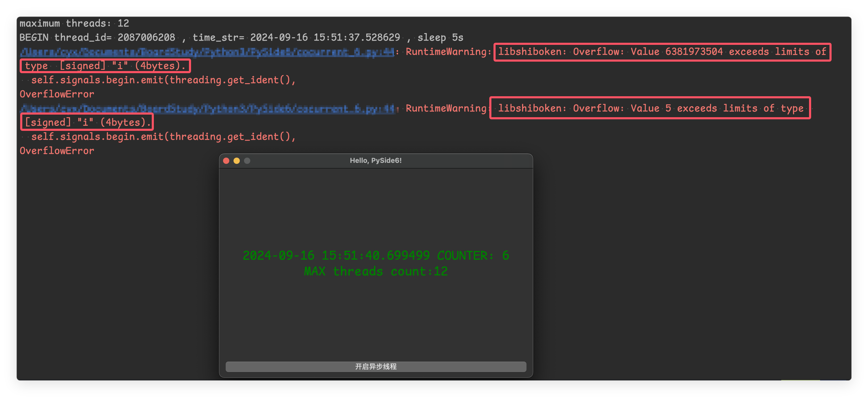This screenshot has height=397, width=868.
Task: Click the 'BEGIN thread_id= 2087006208' line
Action: 241,37
